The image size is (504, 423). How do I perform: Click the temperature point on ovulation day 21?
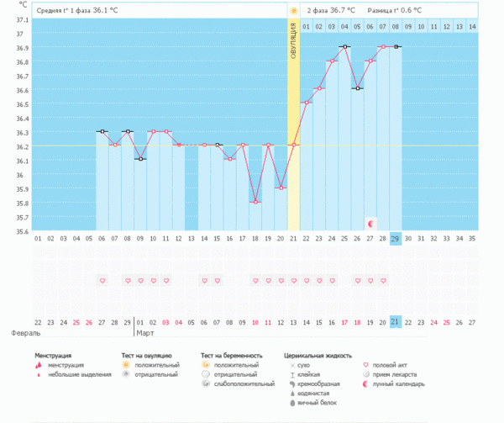click(x=294, y=145)
